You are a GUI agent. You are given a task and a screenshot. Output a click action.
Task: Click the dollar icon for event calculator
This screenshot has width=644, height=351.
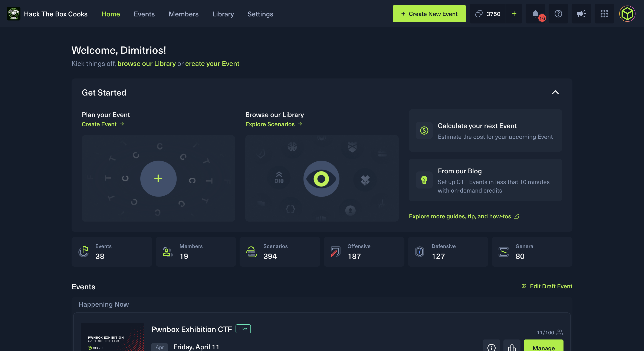coord(424,131)
